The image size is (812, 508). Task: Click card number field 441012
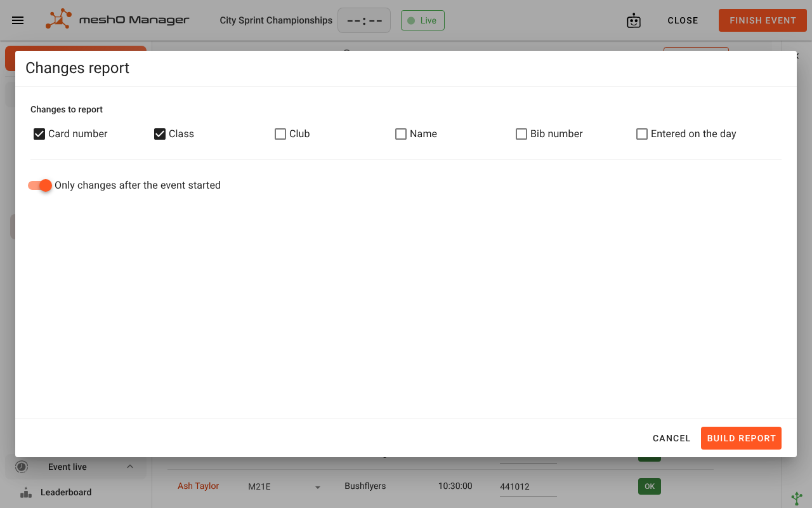click(x=528, y=487)
